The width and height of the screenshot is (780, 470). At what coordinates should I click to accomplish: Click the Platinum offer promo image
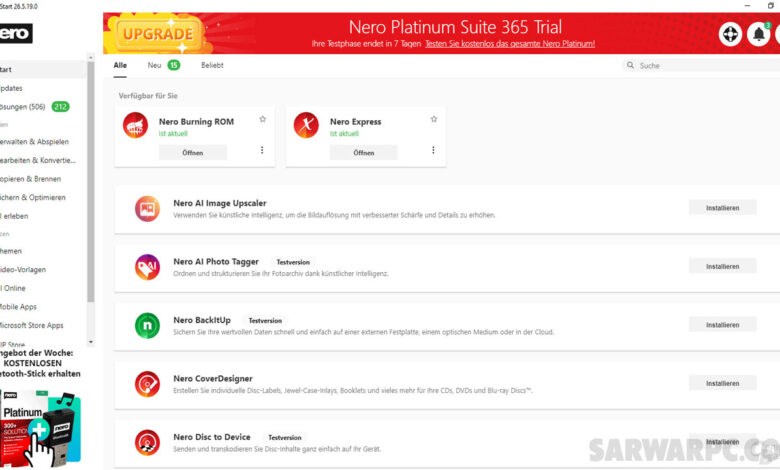point(40,429)
